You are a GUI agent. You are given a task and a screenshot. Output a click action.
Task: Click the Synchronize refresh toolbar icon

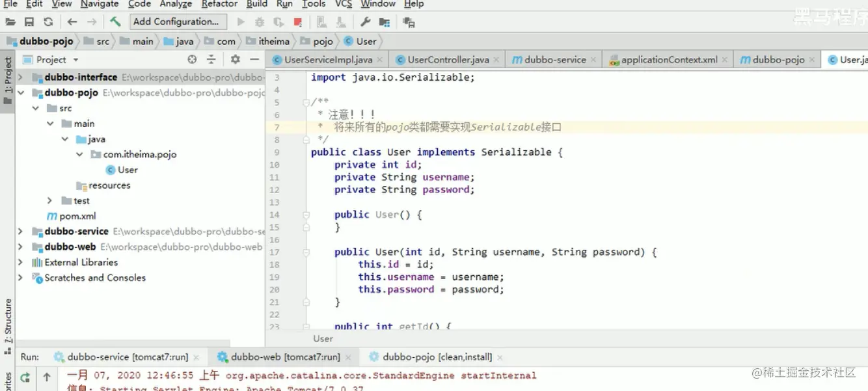tap(48, 22)
